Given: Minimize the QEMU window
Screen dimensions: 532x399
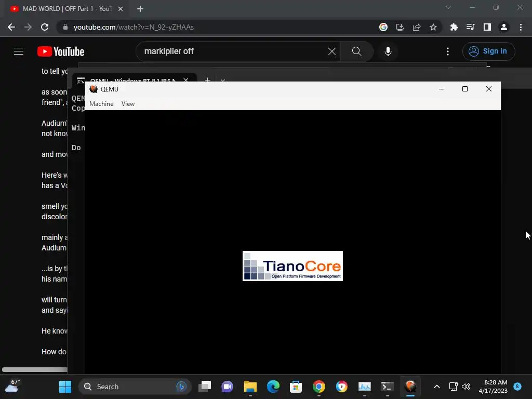Looking at the screenshot, I should (442, 89).
